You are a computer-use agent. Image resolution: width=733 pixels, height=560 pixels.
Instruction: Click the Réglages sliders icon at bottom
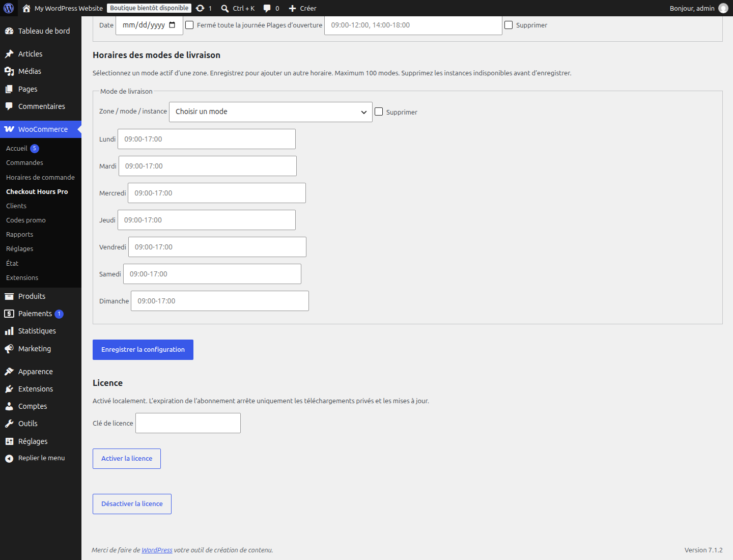pyautogui.click(x=9, y=441)
